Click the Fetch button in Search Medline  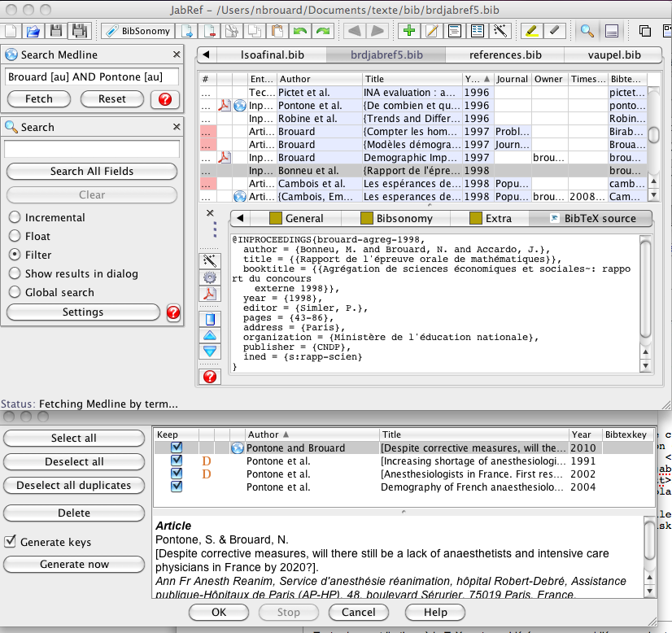[x=39, y=98]
